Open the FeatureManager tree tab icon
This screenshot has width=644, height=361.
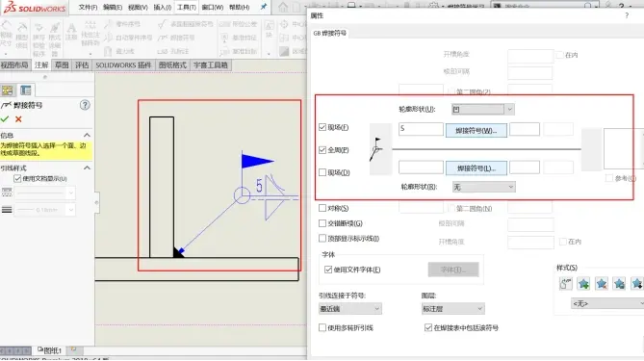pos(7,90)
